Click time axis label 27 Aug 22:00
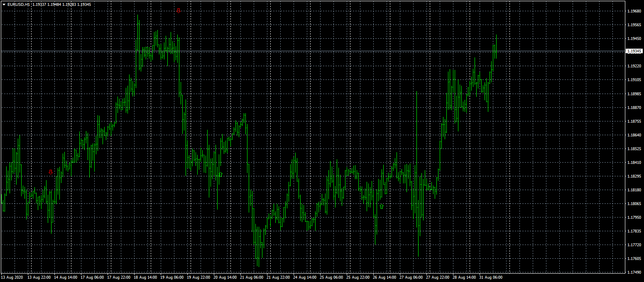644x282 pixels. point(438,277)
